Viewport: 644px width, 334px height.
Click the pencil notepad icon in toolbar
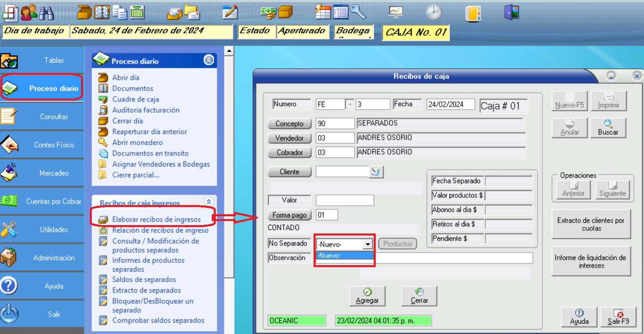pyautogui.click(x=230, y=12)
